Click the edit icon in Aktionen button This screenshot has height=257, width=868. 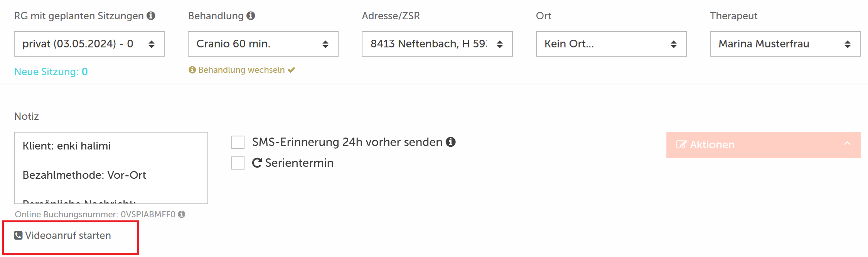[x=681, y=145]
